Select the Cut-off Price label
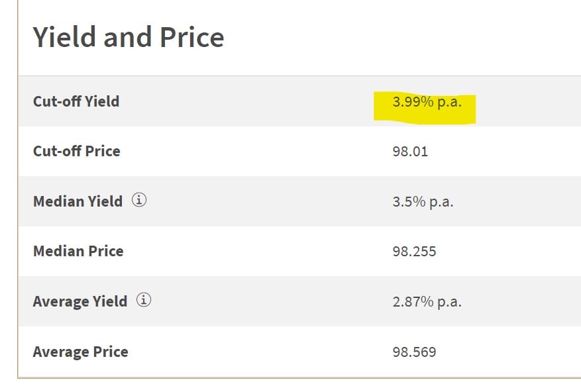Viewport: 581px width, 392px height. coord(77,151)
